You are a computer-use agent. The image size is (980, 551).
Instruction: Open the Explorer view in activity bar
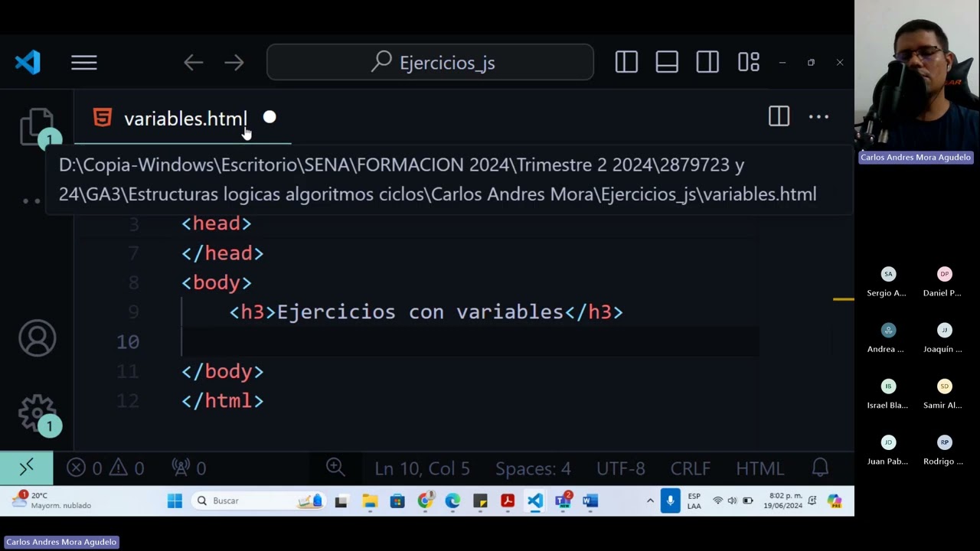(37, 127)
